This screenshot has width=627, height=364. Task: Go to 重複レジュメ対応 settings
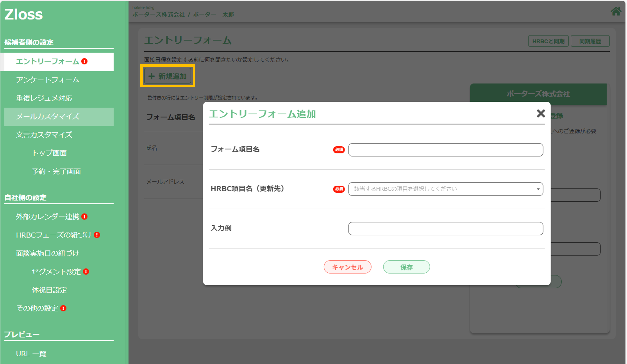(44, 98)
